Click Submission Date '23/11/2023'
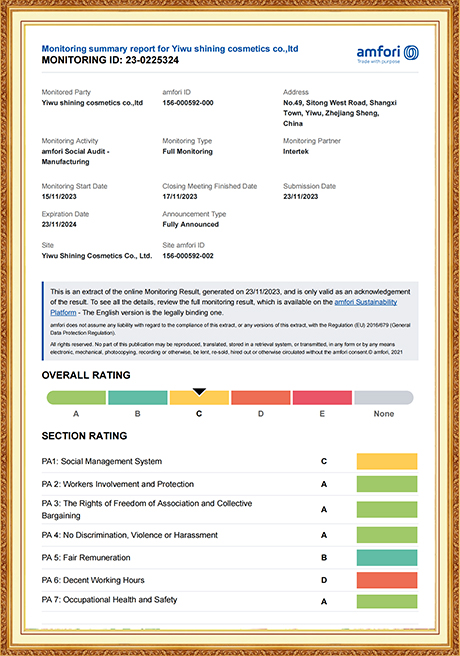This screenshot has height=656, width=460. [x=300, y=197]
